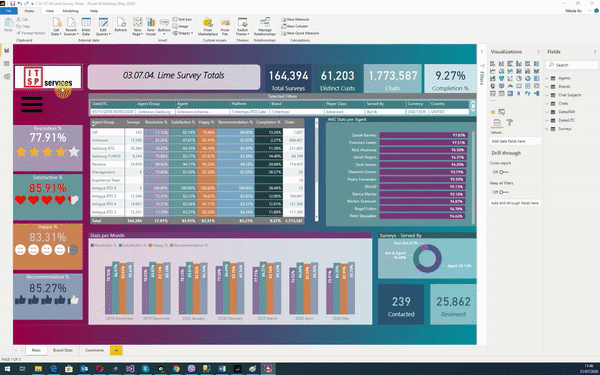The image size is (600, 375).
Task: Switch to Data view in left sidebar
Action: [x=7, y=64]
